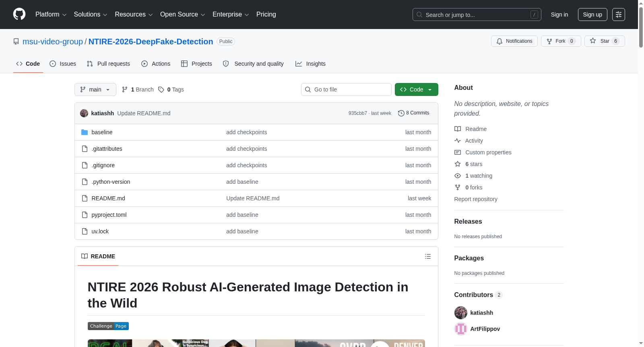644x347 pixels.
Task: Open the msu-video-group owner link
Action: pos(53,42)
